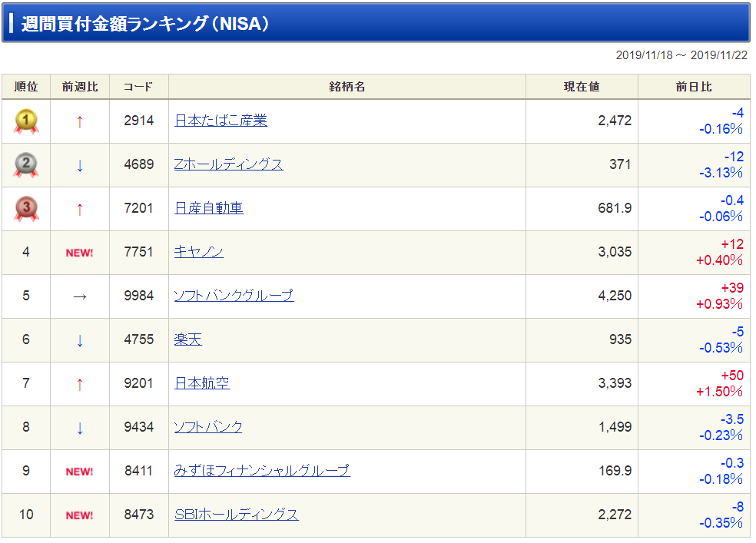
Task: Click current price 1,499
Action: [x=615, y=427]
